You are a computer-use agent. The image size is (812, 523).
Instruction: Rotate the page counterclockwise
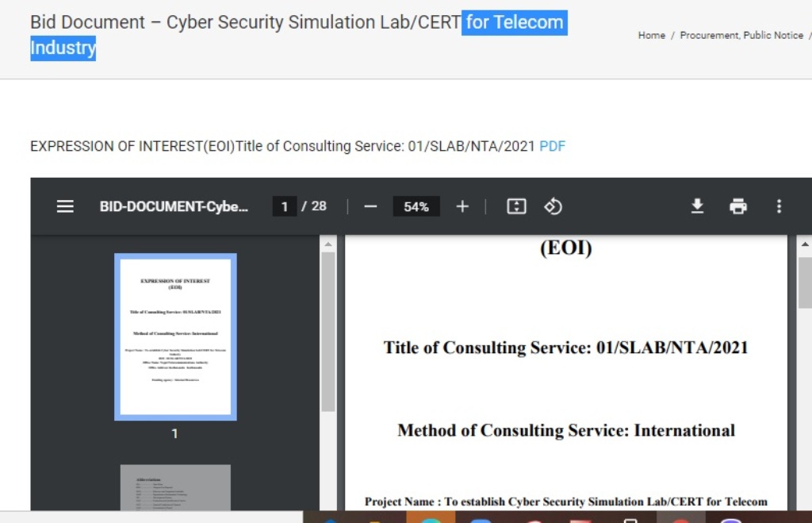[553, 206]
